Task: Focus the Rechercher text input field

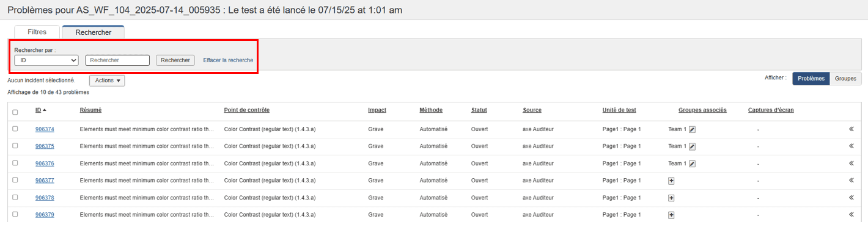Action: pos(117,60)
